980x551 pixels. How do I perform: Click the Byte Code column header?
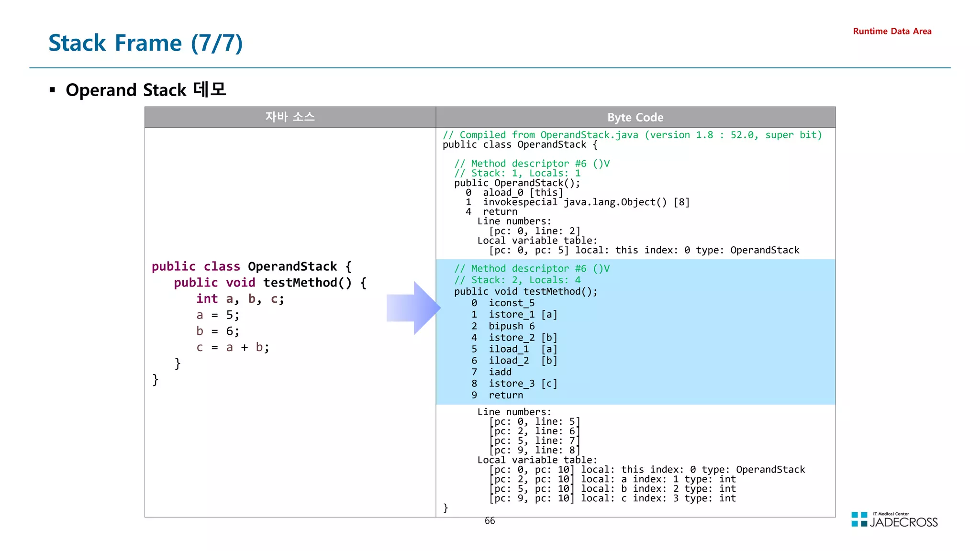tap(635, 117)
